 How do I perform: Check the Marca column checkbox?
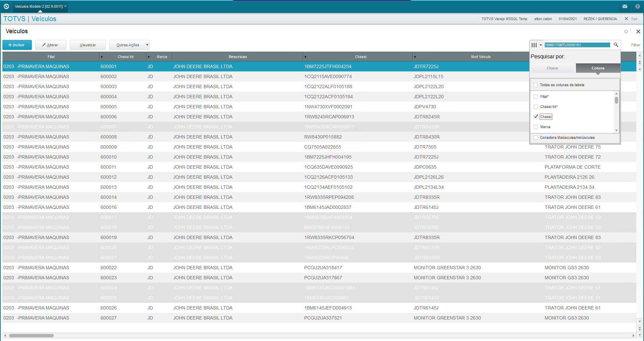coord(536,127)
